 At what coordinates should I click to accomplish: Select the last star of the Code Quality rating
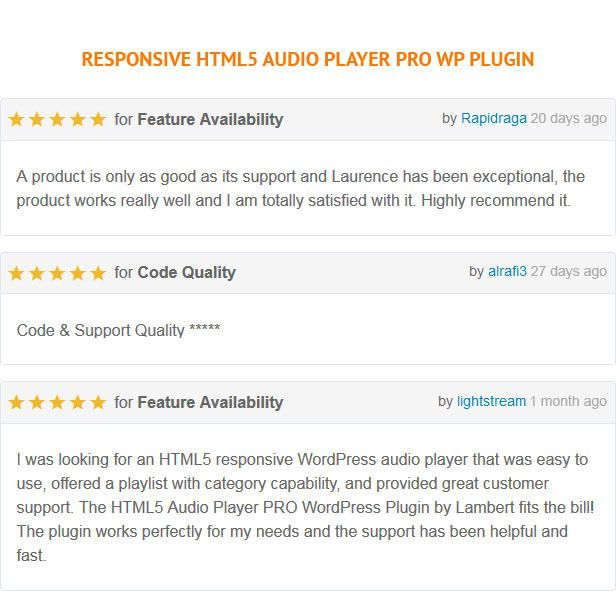(x=97, y=272)
